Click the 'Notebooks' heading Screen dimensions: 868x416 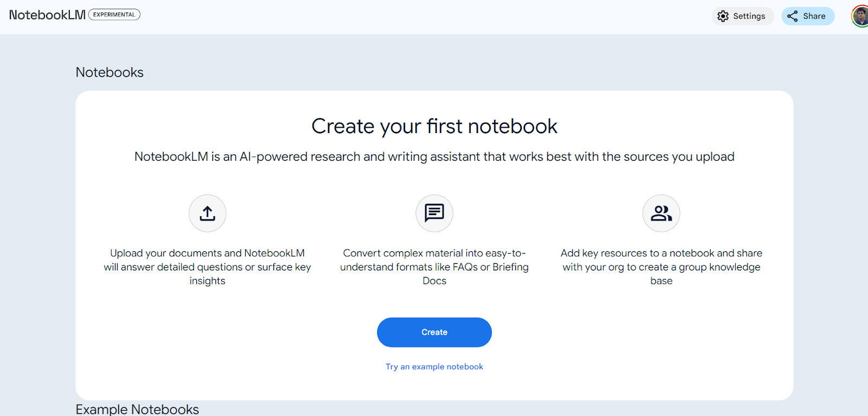(110, 72)
